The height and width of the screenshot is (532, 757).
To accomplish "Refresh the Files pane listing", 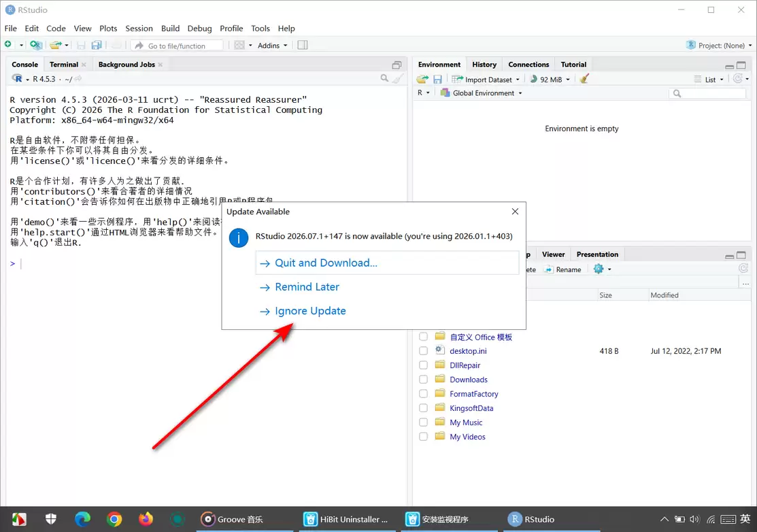I will click(x=743, y=268).
